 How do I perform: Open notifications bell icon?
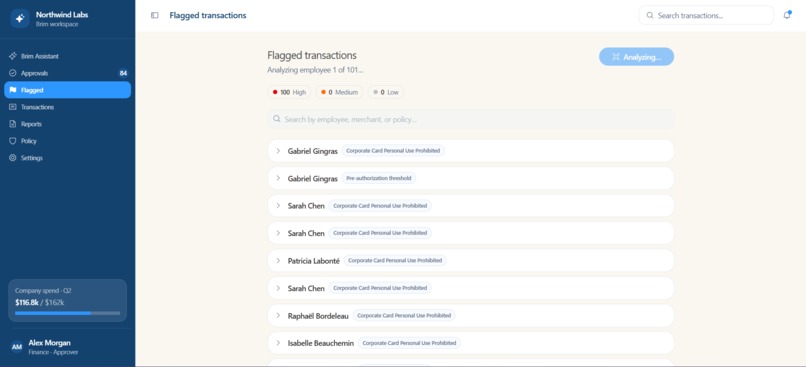[x=787, y=15]
